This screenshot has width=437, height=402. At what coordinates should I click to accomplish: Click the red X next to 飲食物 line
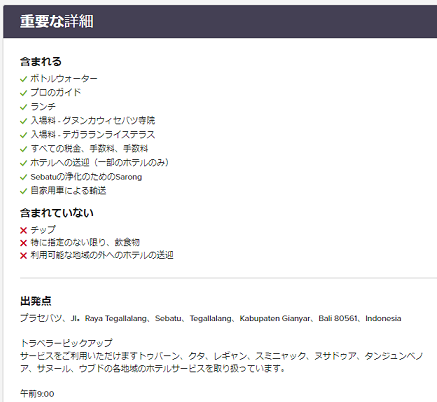pyautogui.click(x=23, y=243)
